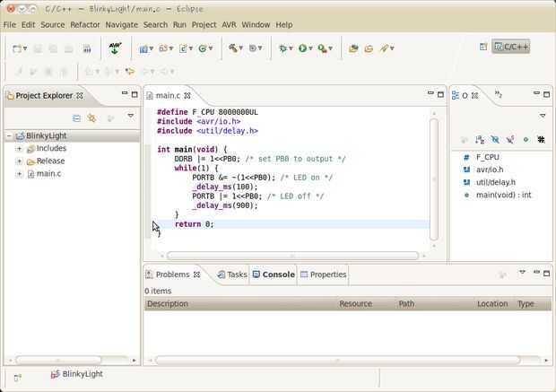Image resolution: width=556 pixels, height=392 pixels.
Task: Run the program with green play icon
Action: (x=303, y=48)
